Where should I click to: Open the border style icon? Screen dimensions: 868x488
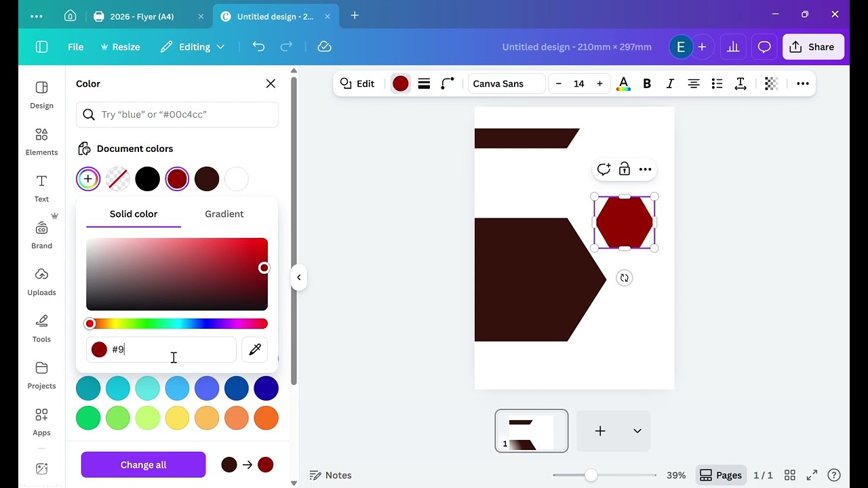click(x=424, y=84)
